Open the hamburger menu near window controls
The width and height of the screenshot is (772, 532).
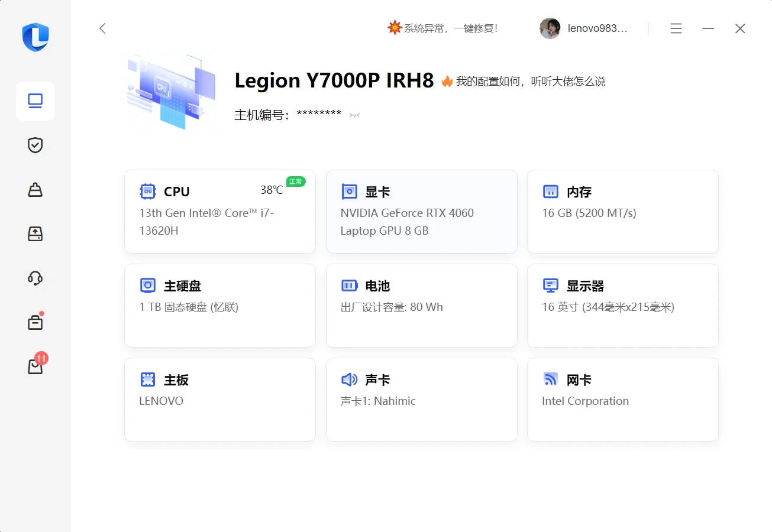click(676, 28)
